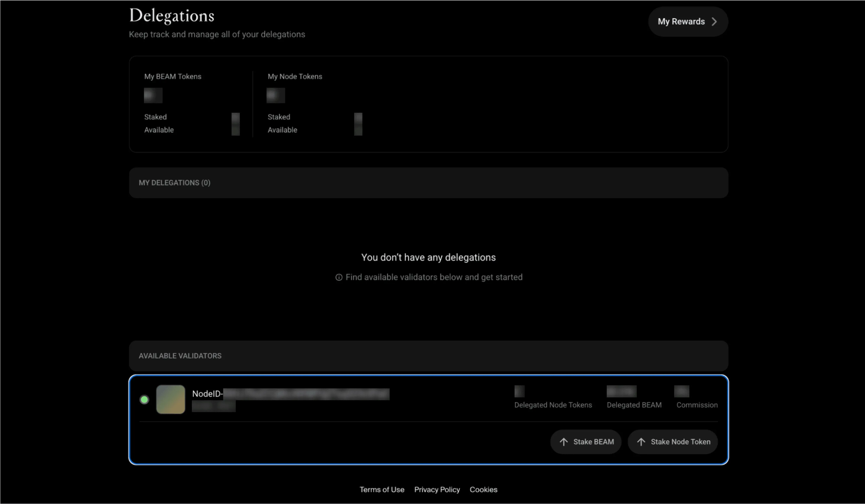The width and height of the screenshot is (865, 504).
Task: Open the Terms of Use link
Action: coord(382,490)
